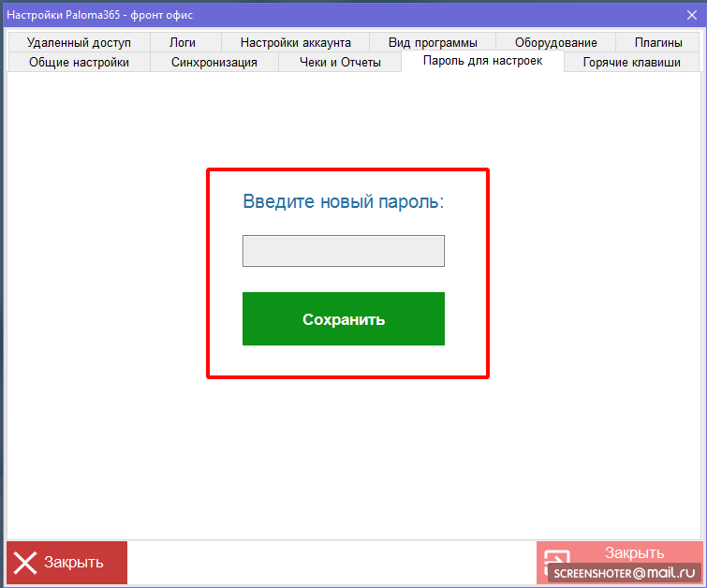Click the exit icon on the pink button
The height and width of the screenshot is (588, 707).
click(557, 560)
